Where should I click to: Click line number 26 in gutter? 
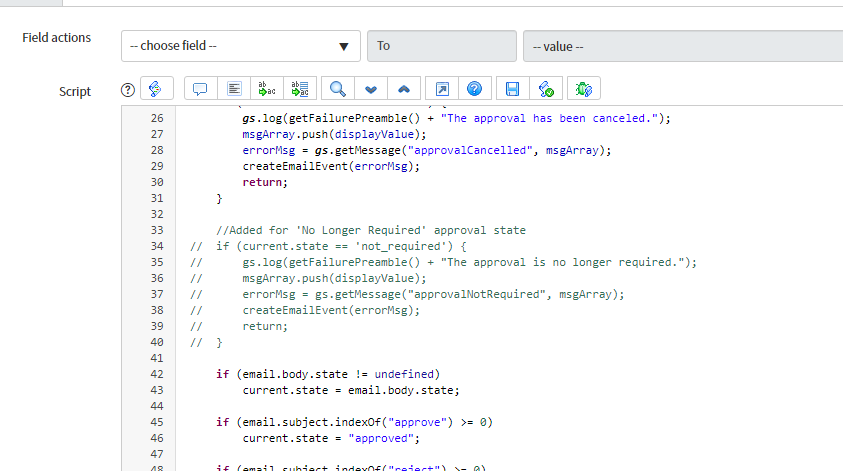click(157, 118)
